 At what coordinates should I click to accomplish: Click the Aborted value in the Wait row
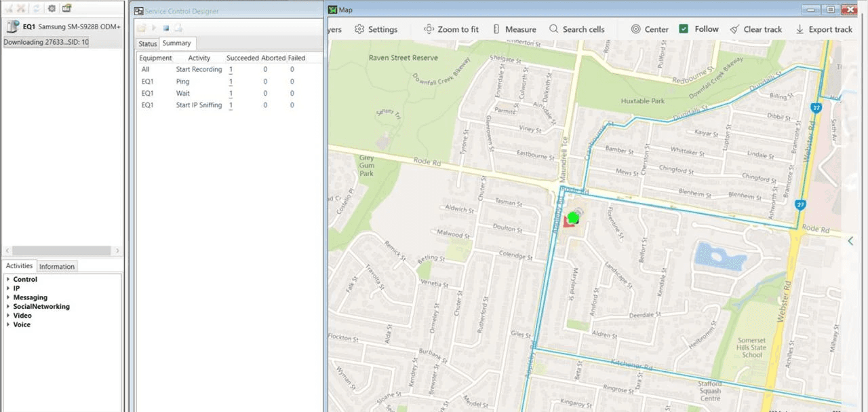click(265, 93)
